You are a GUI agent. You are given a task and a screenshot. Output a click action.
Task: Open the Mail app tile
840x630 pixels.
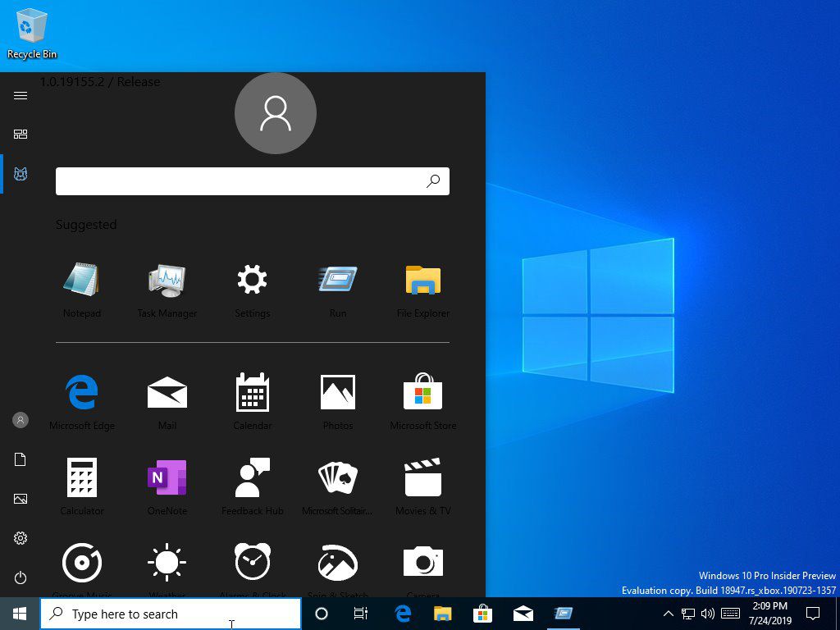pyautogui.click(x=167, y=402)
